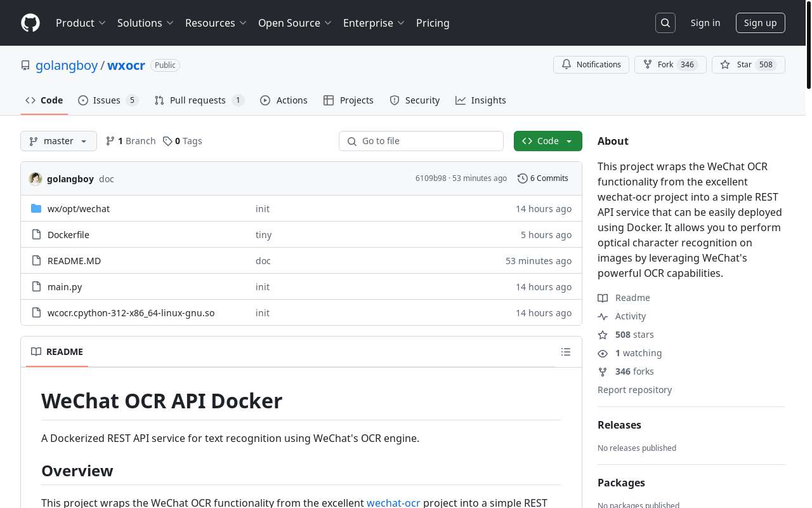Open the Pull requests tab

[x=197, y=100]
